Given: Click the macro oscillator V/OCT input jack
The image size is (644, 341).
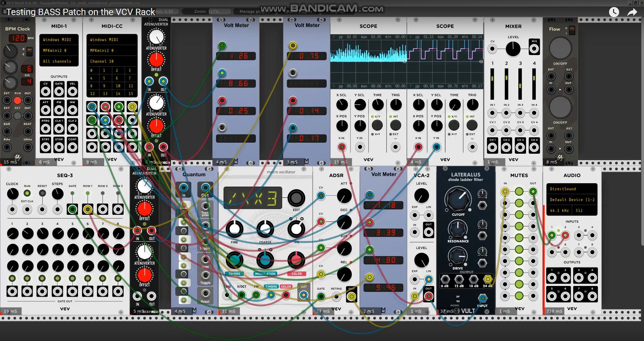Looking at the screenshot, I should coord(241,295).
